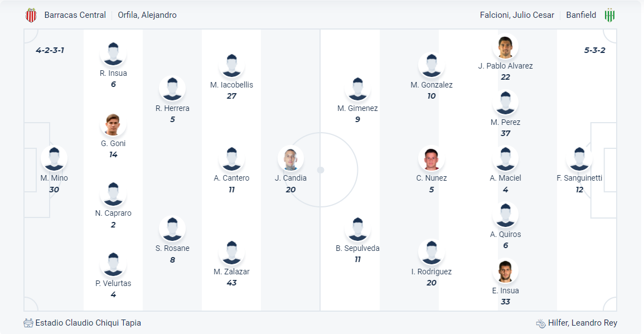
Task: Click the Barracas Central team crest
Action: 31,15
